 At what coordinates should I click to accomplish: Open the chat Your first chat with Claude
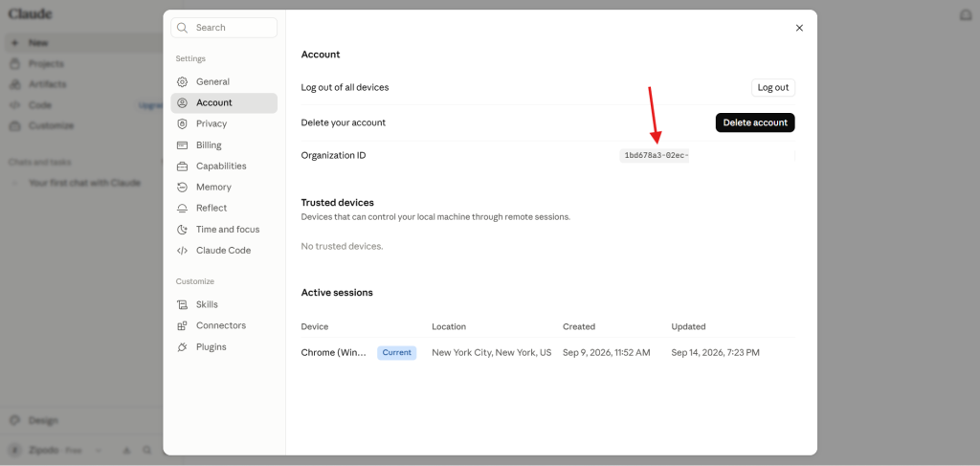click(84, 183)
